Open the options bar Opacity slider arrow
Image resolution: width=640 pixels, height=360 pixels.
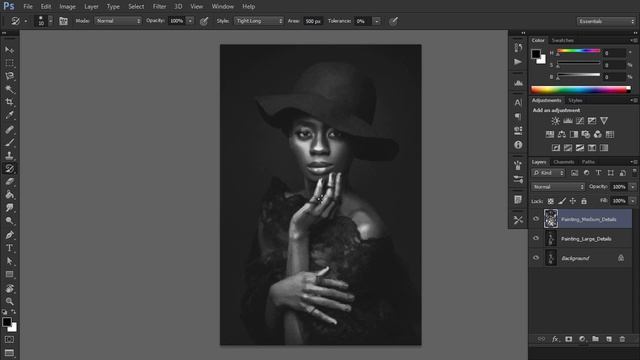(x=190, y=21)
